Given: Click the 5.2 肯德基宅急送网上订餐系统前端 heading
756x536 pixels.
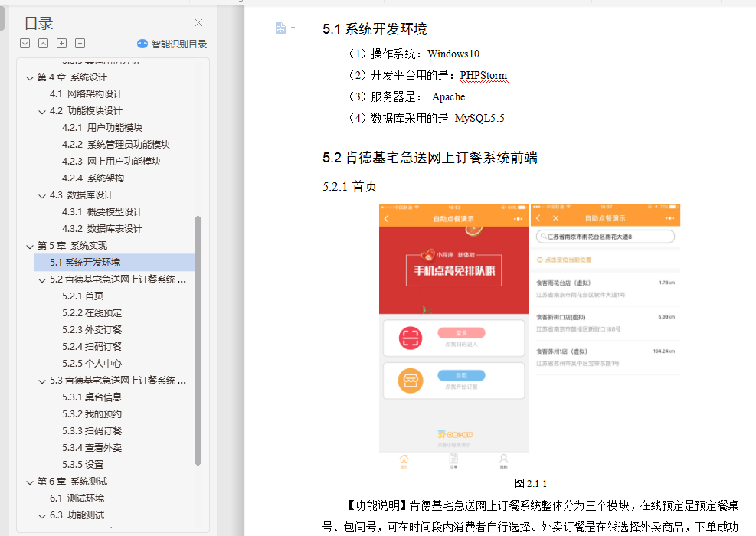Looking at the screenshot, I should click(430, 158).
